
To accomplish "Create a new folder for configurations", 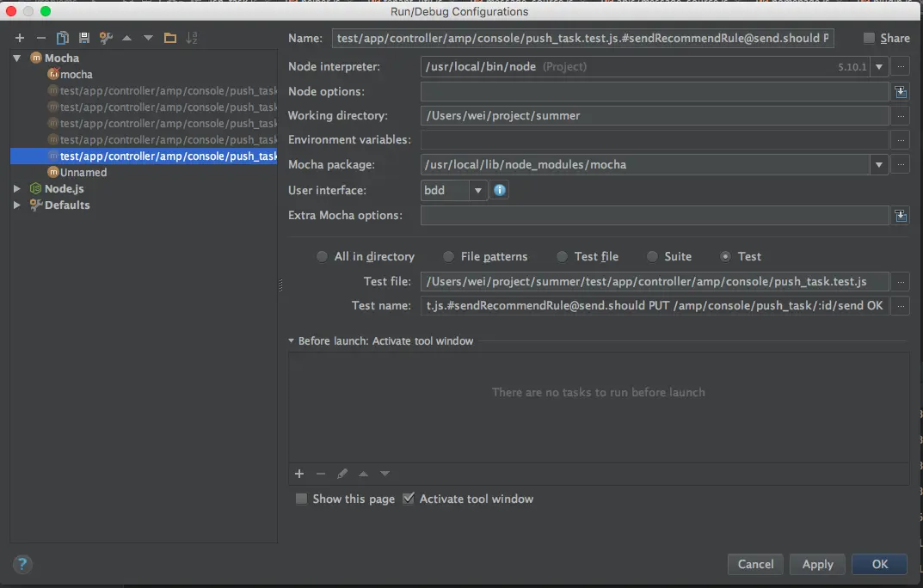I will tap(170, 38).
